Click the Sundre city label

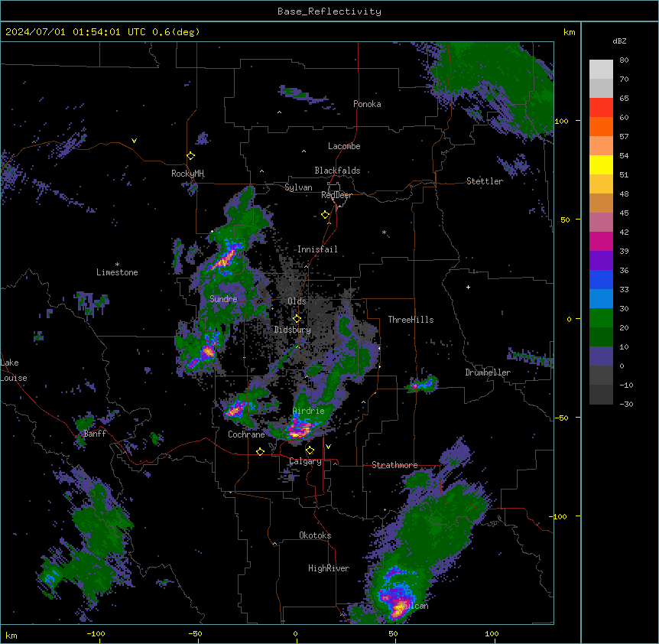[x=223, y=299]
